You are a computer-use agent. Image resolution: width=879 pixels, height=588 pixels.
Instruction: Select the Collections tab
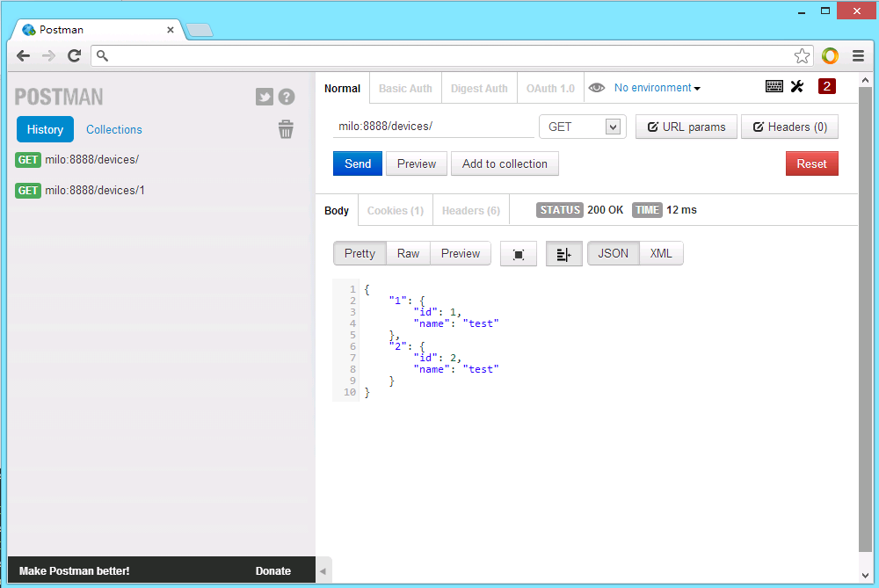coord(113,129)
